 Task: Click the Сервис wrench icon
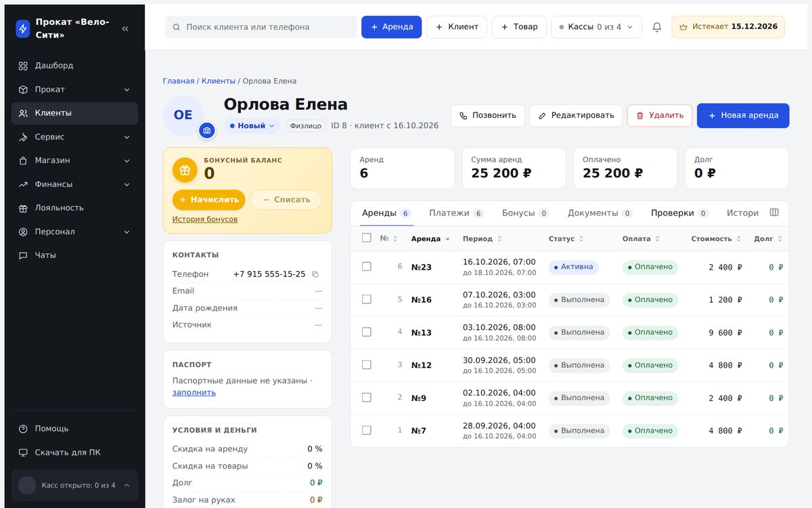coord(23,137)
